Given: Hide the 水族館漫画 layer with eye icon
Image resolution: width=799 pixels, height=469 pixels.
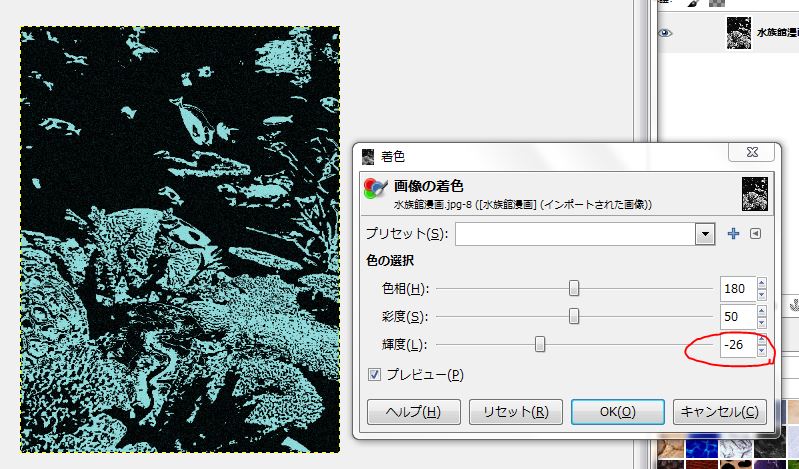Looking at the screenshot, I should pyautogui.click(x=664, y=33).
